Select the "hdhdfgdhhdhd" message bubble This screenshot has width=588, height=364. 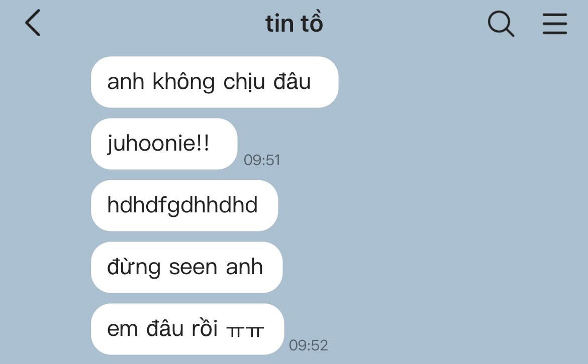pyautogui.click(x=184, y=205)
